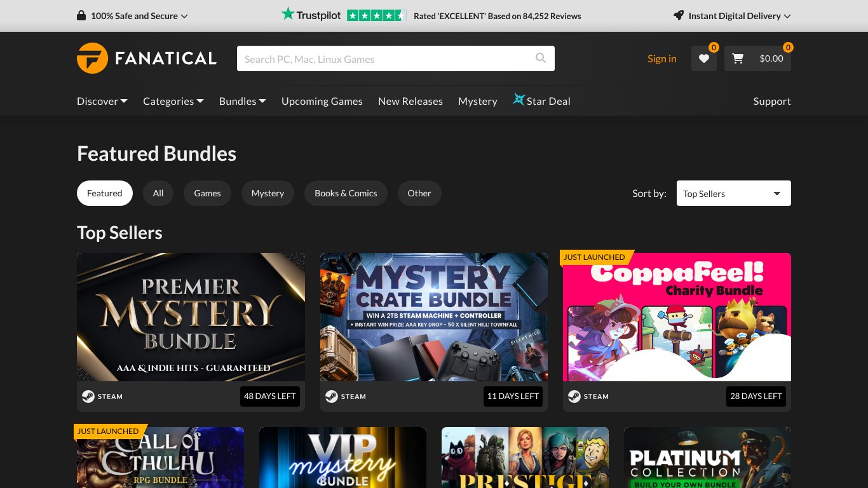Open the Support nav link
Viewport: 868px width, 488px height.
pos(772,101)
